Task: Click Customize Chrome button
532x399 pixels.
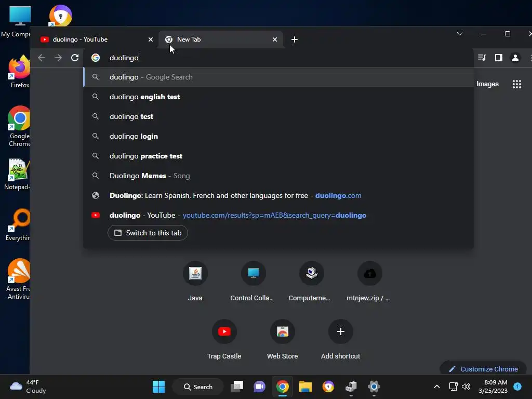Action: 483,369
